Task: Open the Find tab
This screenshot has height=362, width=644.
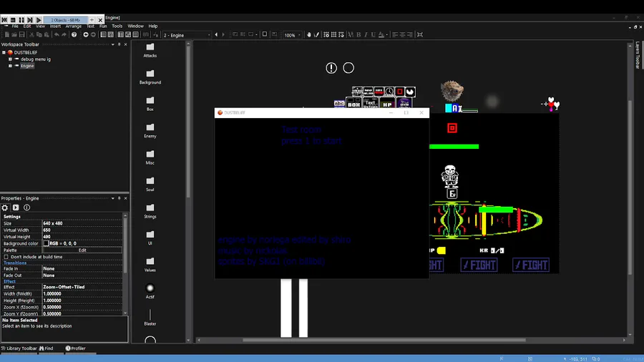Action: point(47,348)
